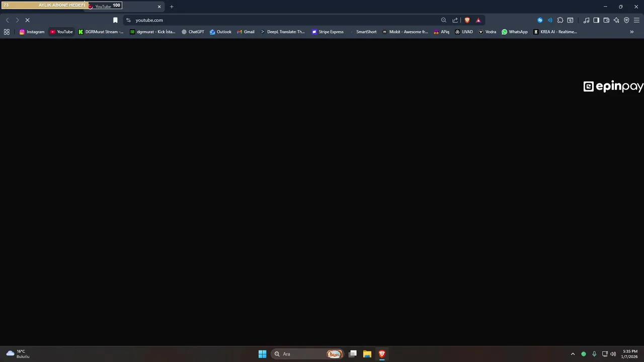Image resolution: width=644 pixels, height=362 pixels.
Task: Open Outlook bookmark
Action: coord(220,32)
